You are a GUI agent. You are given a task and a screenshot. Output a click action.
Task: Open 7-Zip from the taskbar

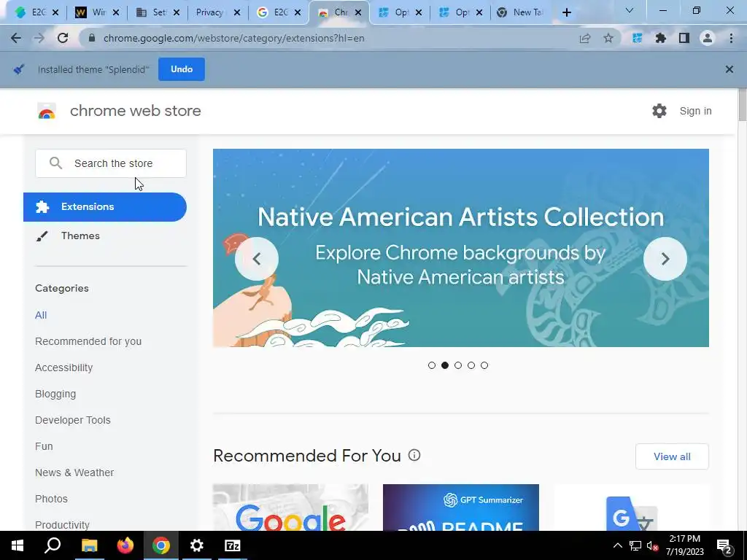click(x=233, y=545)
